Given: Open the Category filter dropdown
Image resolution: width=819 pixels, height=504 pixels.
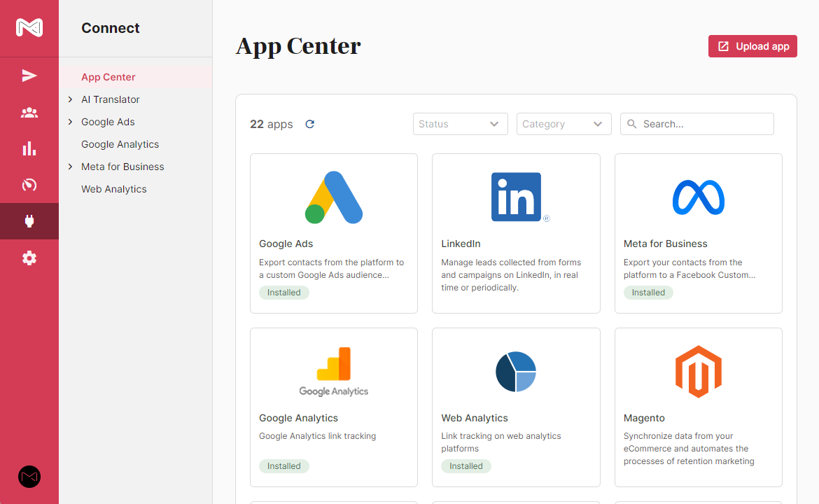Looking at the screenshot, I should 563,124.
